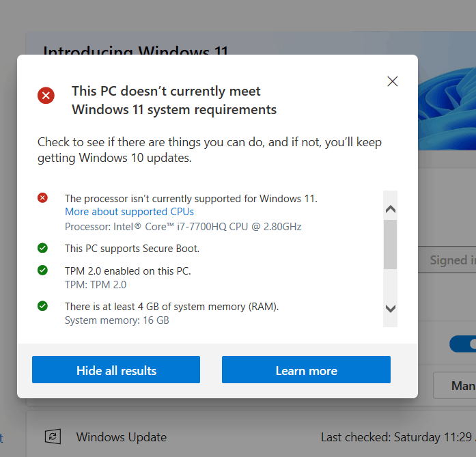Screen dimensions: 476x457
Task: Click the results list scrollbar thumb
Action: coord(390,244)
